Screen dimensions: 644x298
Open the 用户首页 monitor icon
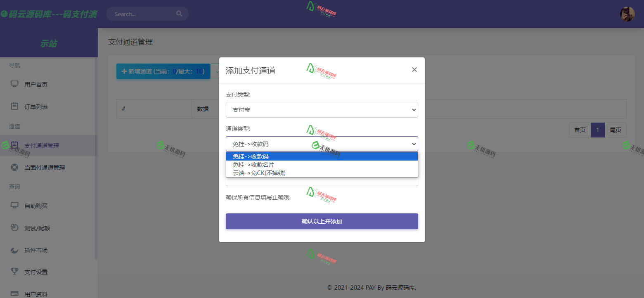click(15, 84)
